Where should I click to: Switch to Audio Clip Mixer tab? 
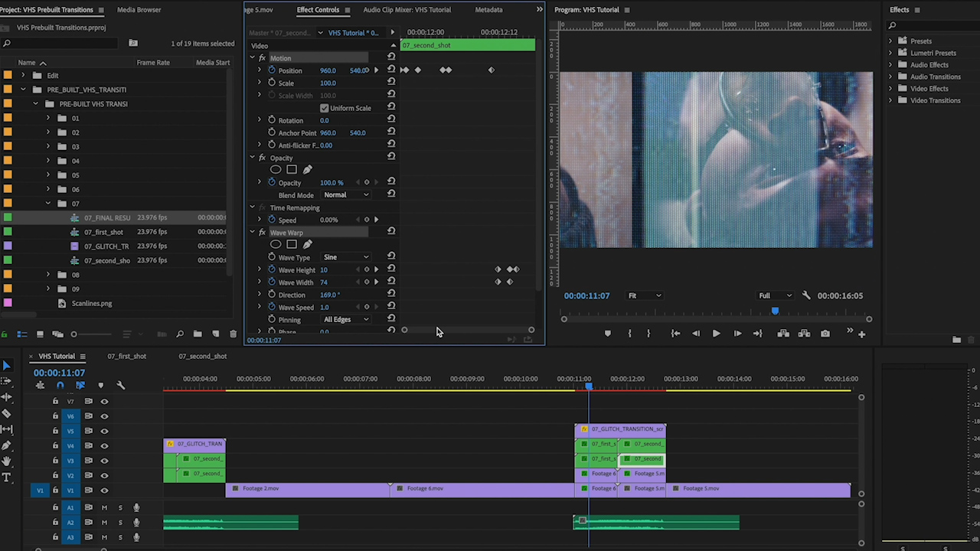point(407,10)
